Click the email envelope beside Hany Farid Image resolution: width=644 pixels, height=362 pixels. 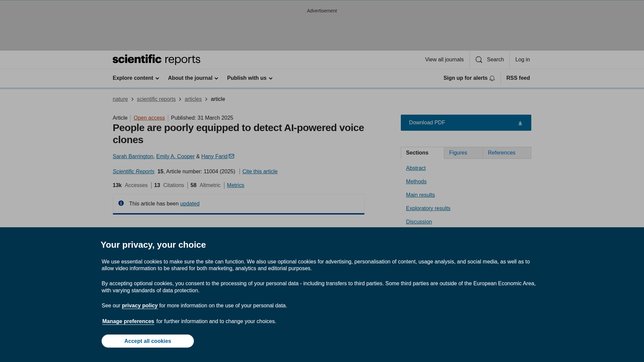tap(231, 156)
